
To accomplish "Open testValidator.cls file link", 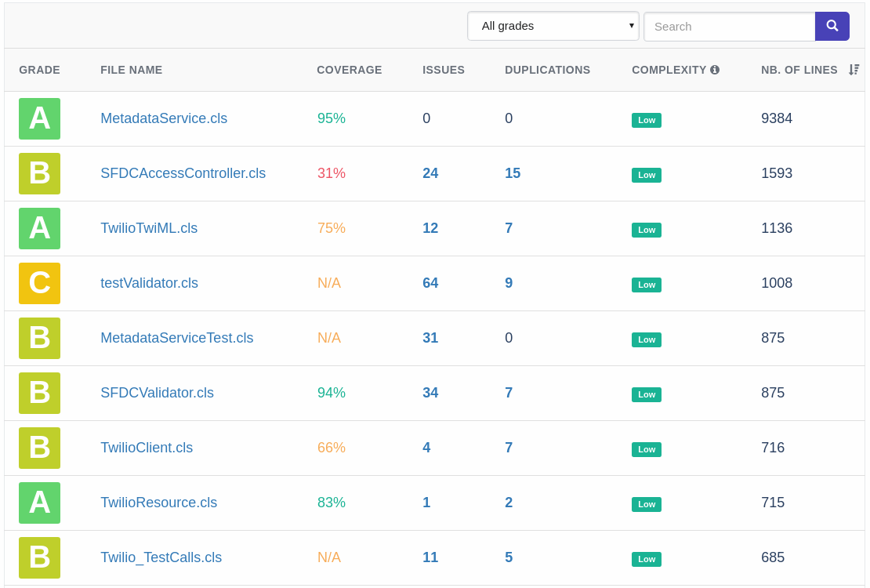I will [x=149, y=283].
